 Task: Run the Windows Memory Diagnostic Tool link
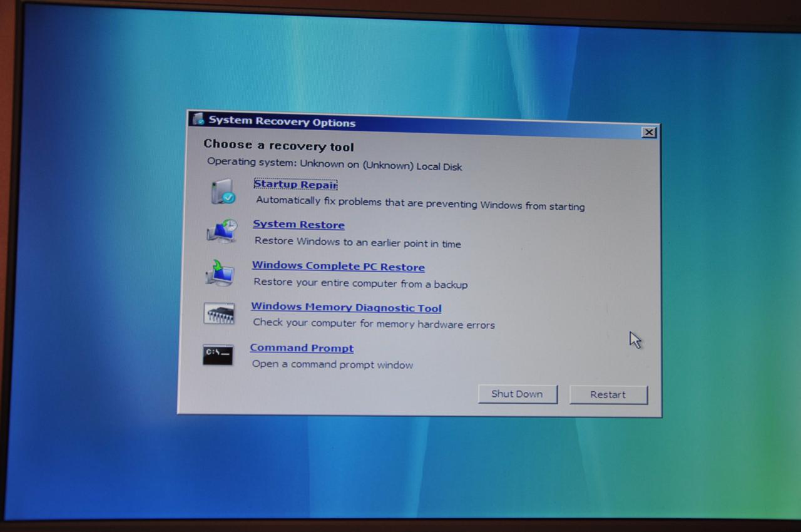[x=346, y=307]
